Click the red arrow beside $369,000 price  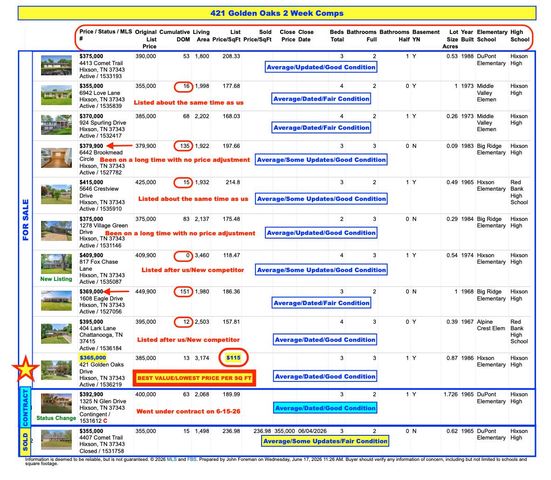pos(117,291)
